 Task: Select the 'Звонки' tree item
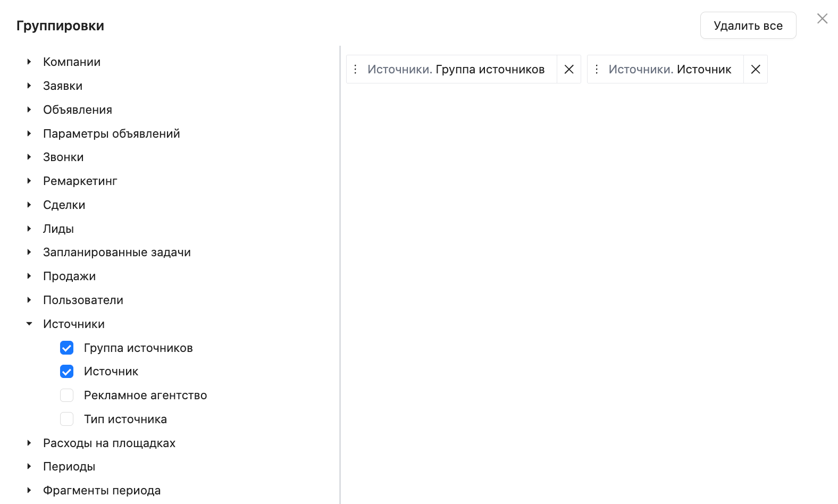tap(63, 157)
